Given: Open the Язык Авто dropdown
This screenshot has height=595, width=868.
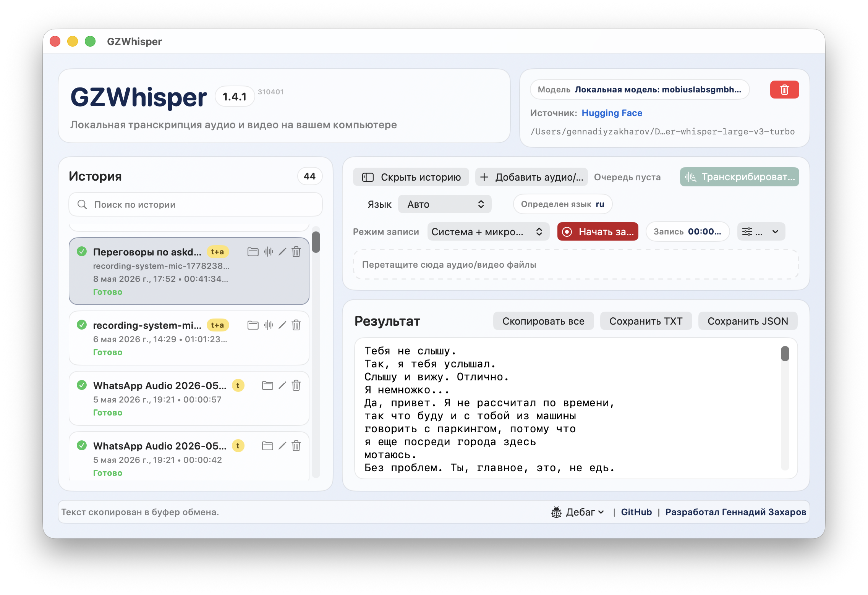Looking at the screenshot, I should [x=445, y=204].
